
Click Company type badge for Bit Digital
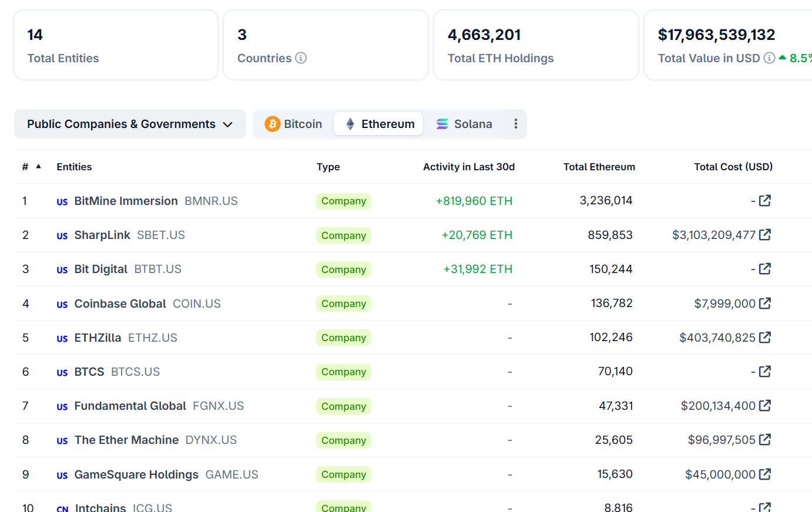(344, 270)
